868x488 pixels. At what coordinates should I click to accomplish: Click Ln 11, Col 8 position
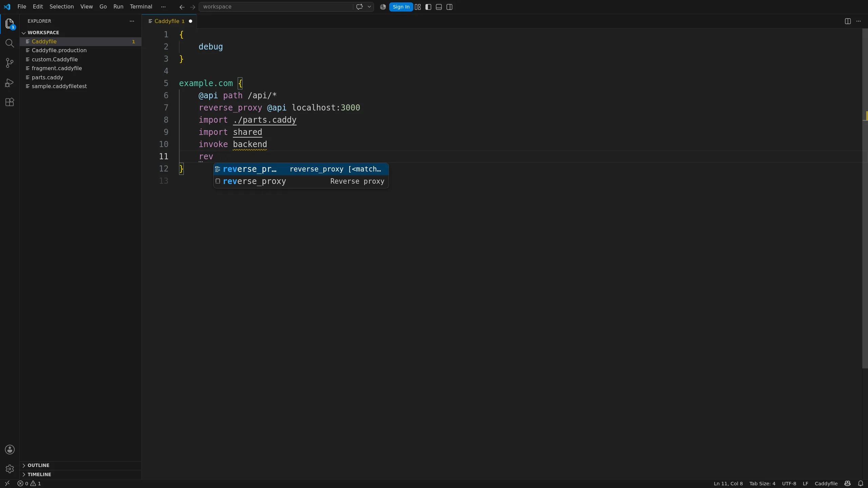[728, 484]
